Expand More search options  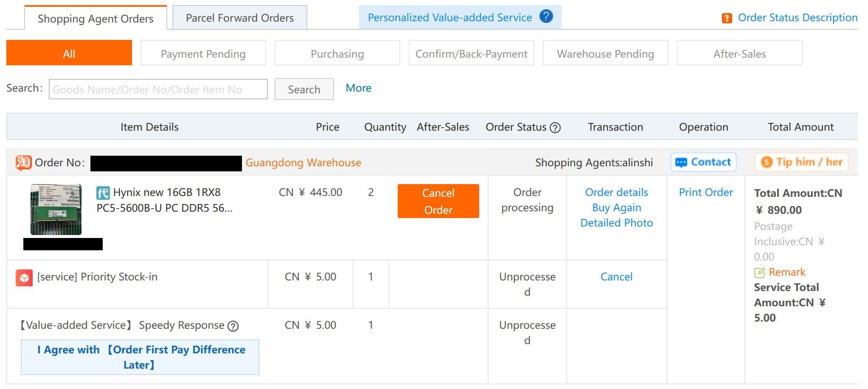[358, 88]
